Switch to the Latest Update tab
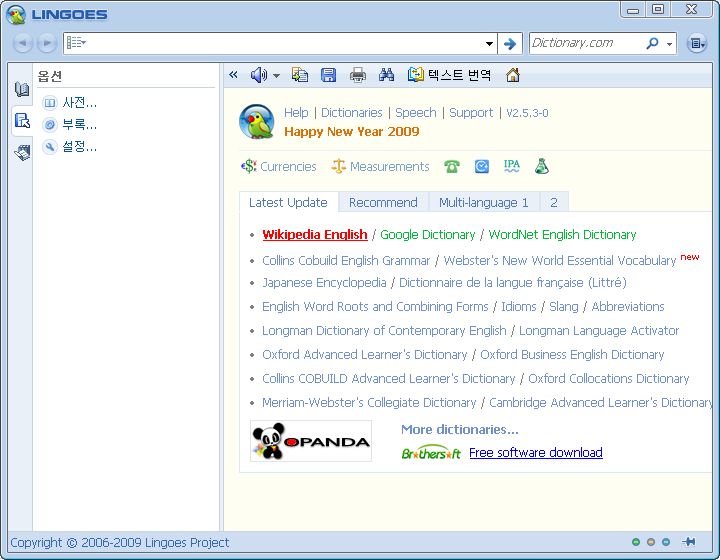 (288, 202)
